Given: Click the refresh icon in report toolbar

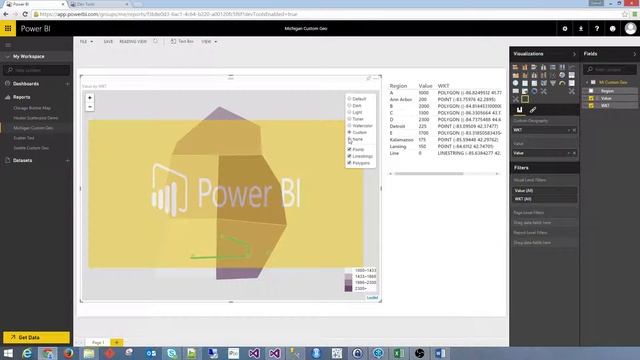Looking at the screenshot, I should [156, 41].
